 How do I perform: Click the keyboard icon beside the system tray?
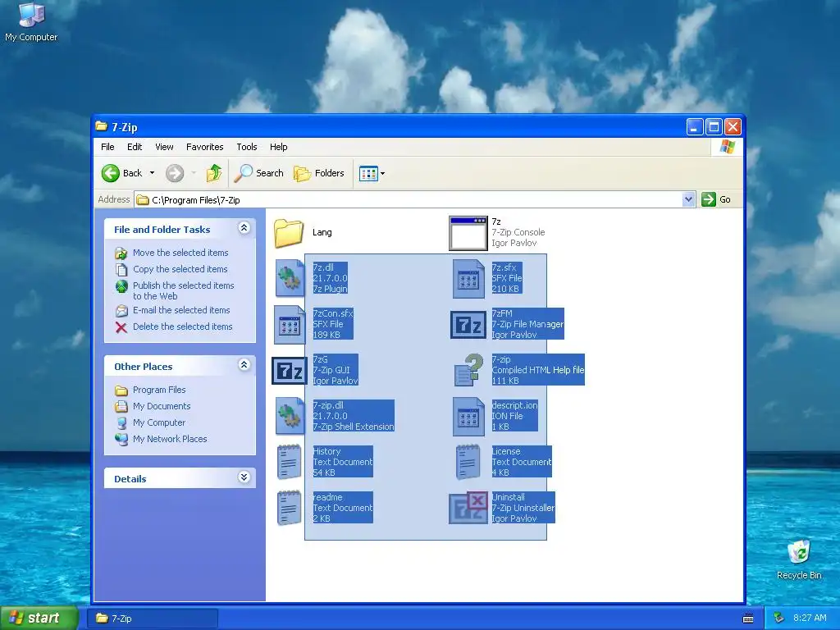(x=748, y=619)
